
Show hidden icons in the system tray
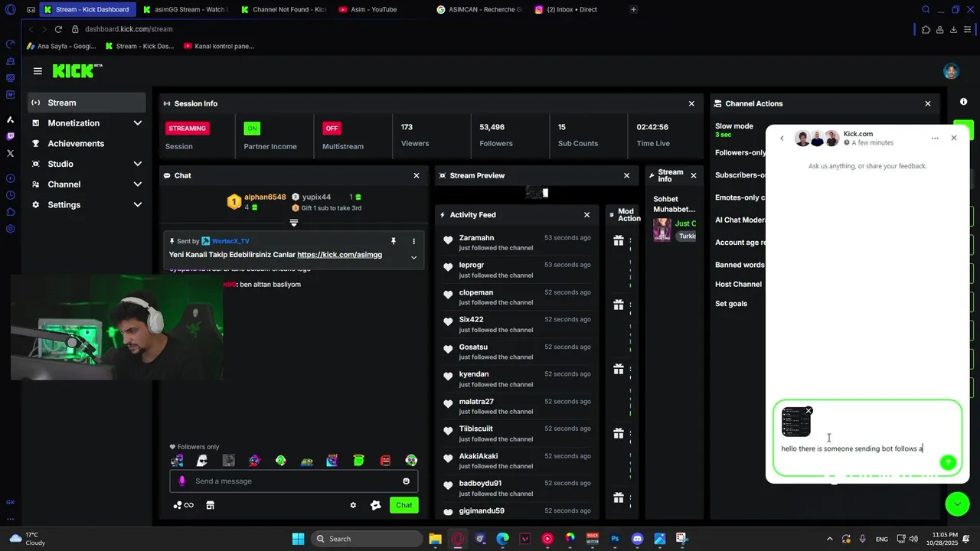coord(831,539)
